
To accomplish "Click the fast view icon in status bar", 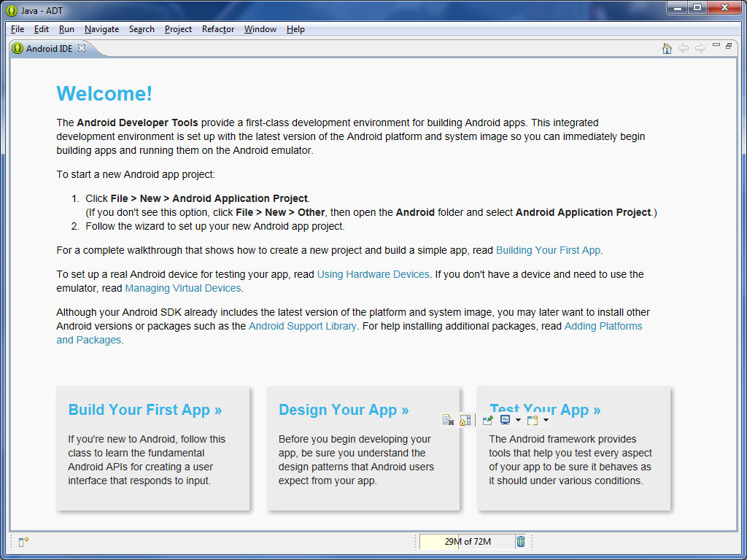I will point(24,542).
